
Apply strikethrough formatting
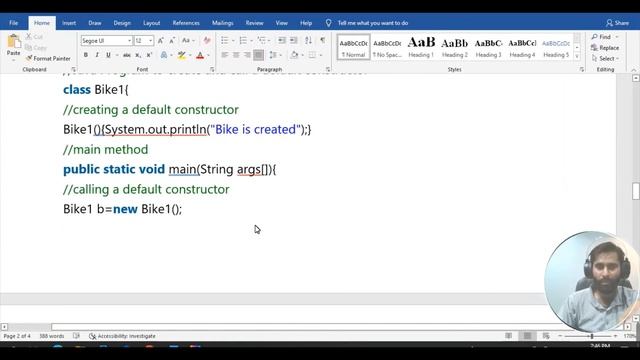pyautogui.click(x=127, y=55)
